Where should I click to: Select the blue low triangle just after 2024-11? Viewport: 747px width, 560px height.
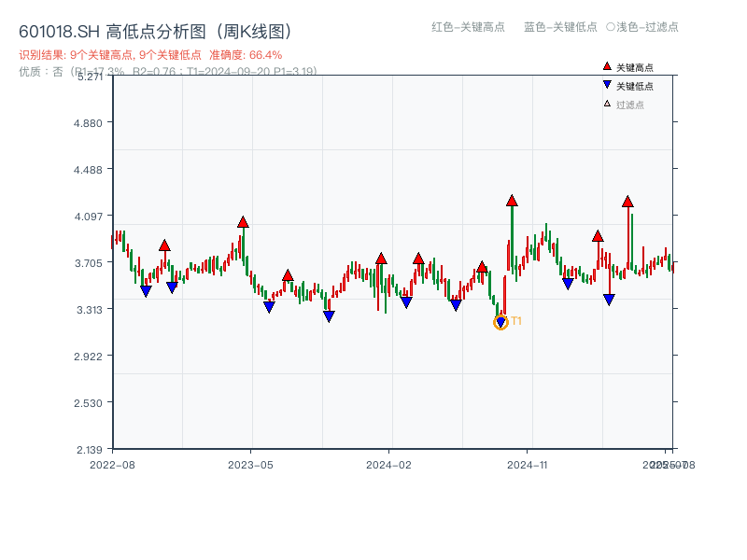coord(568,284)
